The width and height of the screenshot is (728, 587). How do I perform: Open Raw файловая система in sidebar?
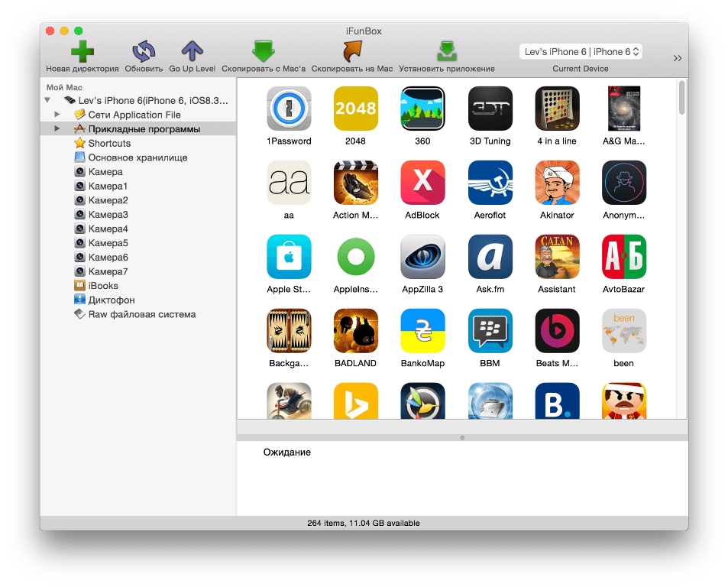click(x=135, y=314)
